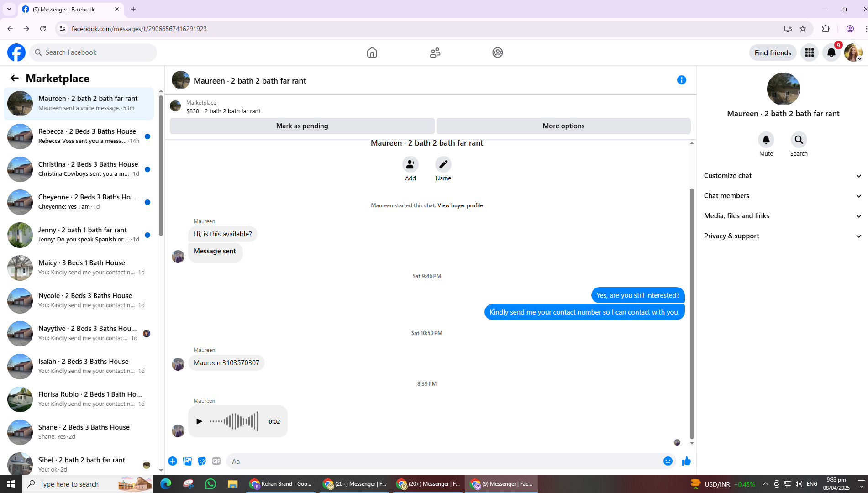The height and width of the screenshot is (493, 868).
Task: Open Isaiah 2 Beds 3 Baths House chat
Action: point(79,366)
